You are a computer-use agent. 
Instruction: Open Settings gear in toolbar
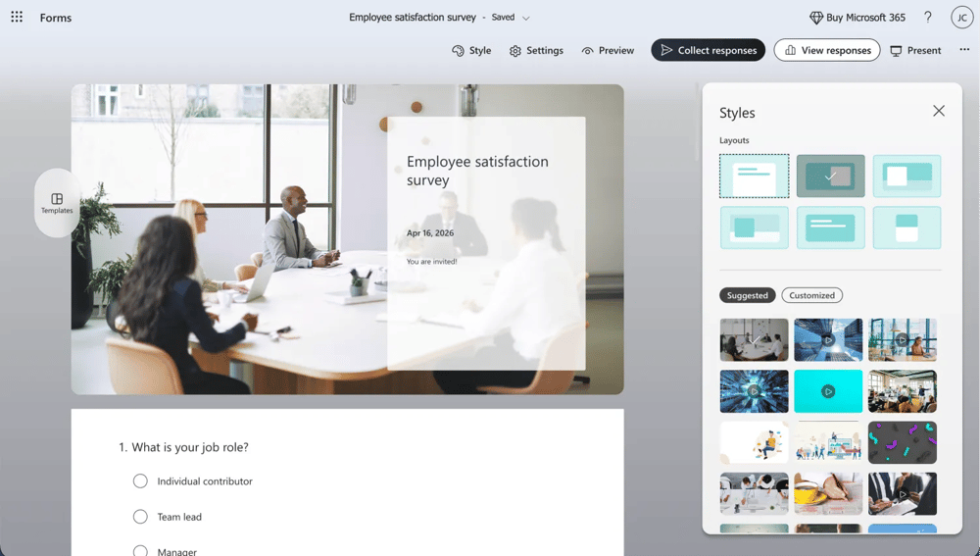point(515,51)
